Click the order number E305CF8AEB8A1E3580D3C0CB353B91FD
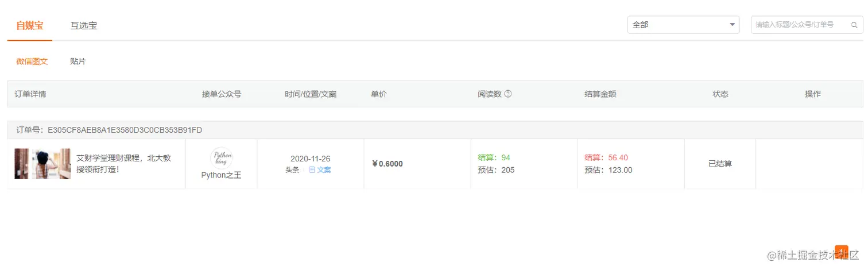This screenshot has height=270, width=868. tap(125, 130)
